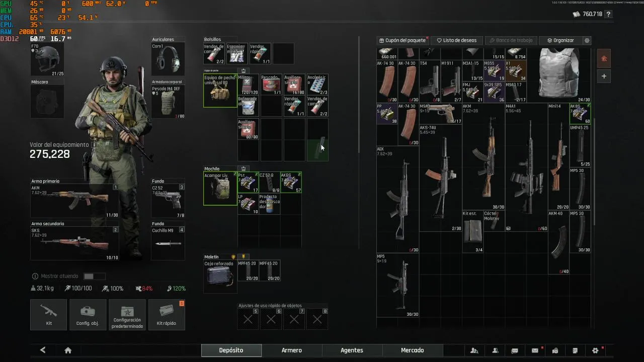
Task: Switch to the Agentes tab
Action: (x=352, y=350)
